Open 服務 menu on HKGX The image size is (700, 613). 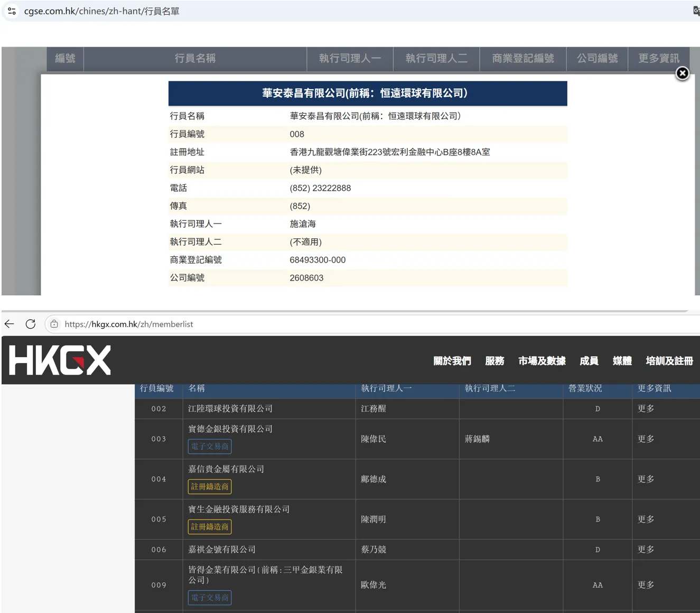point(494,361)
